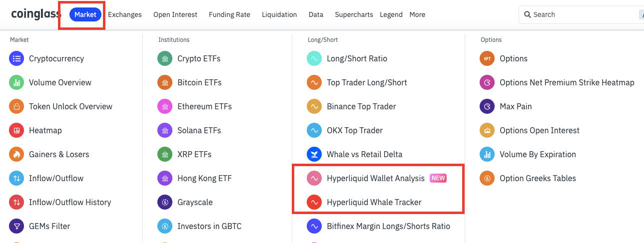Click the Whale vs Retail Delta icon
644x243 pixels.
click(314, 154)
